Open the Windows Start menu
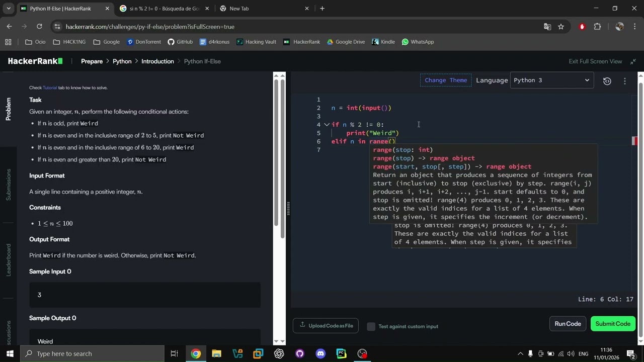The image size is (644, 362). click(x=10, y=353)
